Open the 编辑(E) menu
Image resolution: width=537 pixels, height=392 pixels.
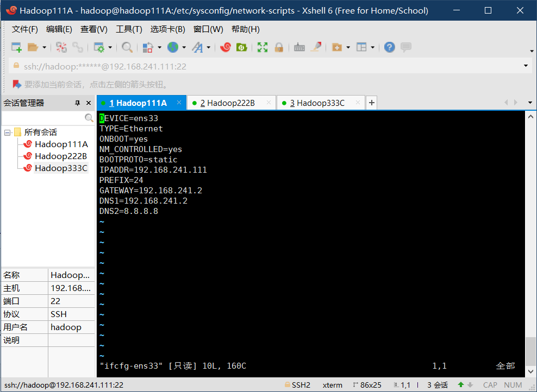click(59, 29)
